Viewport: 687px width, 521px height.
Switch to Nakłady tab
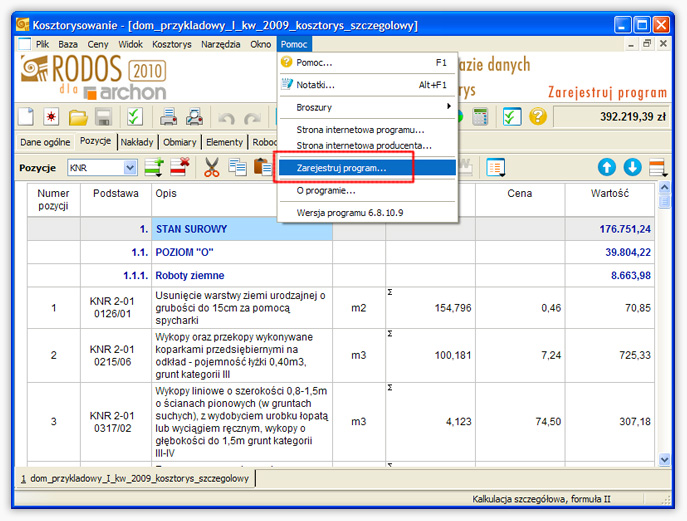pyautogui.click(x=137, y=142)
